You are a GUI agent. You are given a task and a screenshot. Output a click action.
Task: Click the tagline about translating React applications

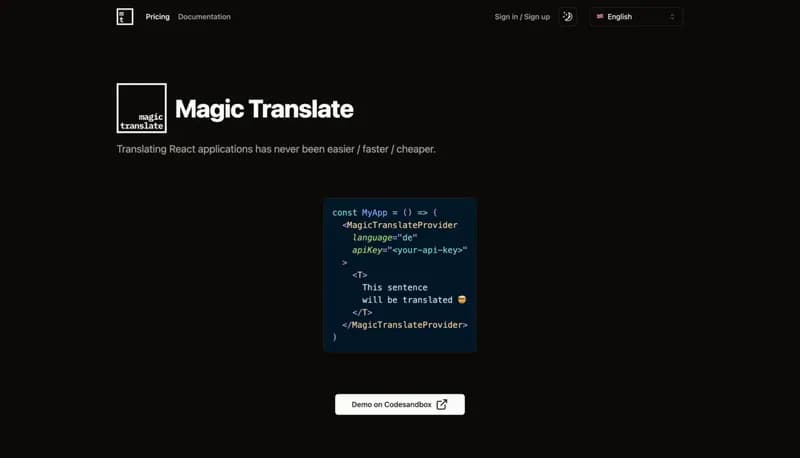276,149
